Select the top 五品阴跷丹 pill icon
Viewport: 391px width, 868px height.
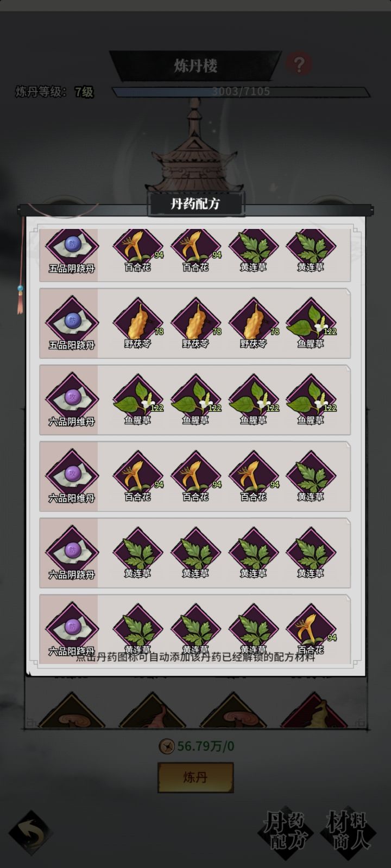coord(72,251)
